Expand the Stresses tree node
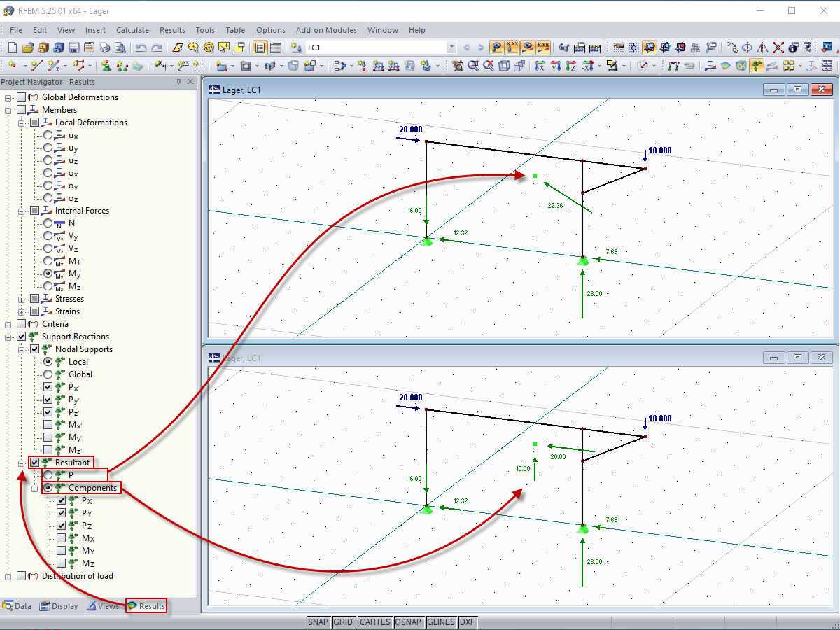Image resolution: width=840 pixels, height=630 pixels. [22, 299]
